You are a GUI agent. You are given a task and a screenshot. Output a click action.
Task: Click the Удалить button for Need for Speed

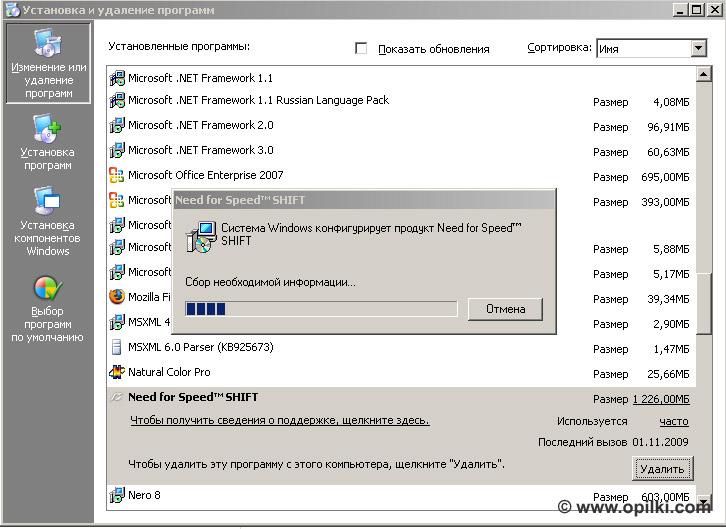661,468
